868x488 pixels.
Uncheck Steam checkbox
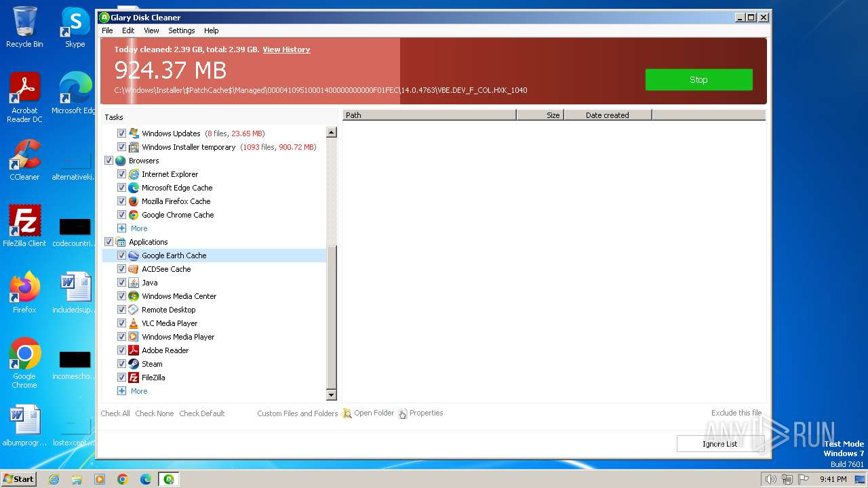click(x=122, y=364)
